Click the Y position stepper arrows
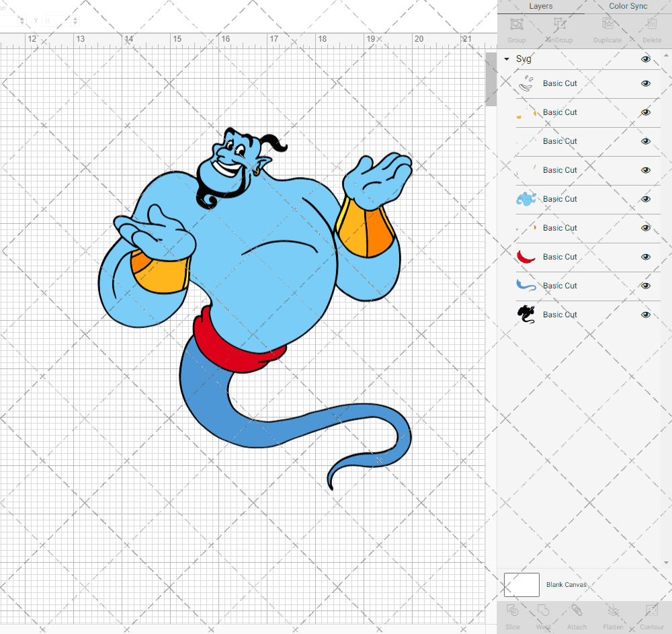672x634 pixels. pyautogui.click(x=75, y=21)
